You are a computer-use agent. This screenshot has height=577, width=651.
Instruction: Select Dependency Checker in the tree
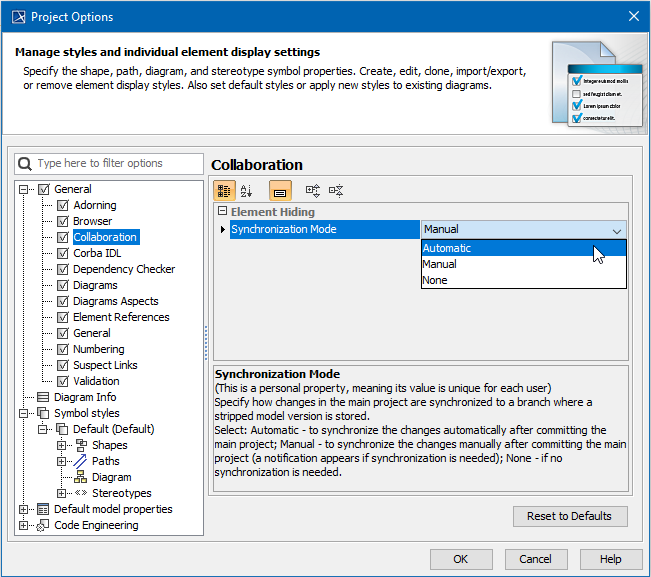123,269
